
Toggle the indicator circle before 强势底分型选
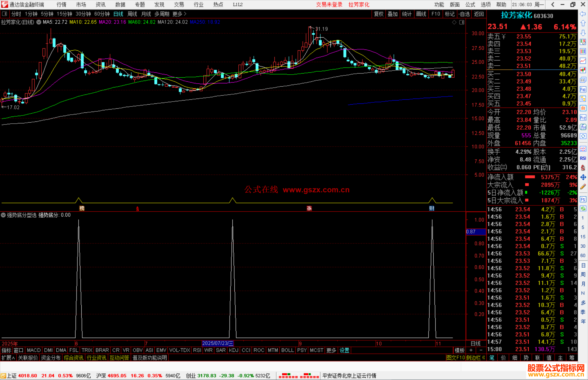coord(3,215)
